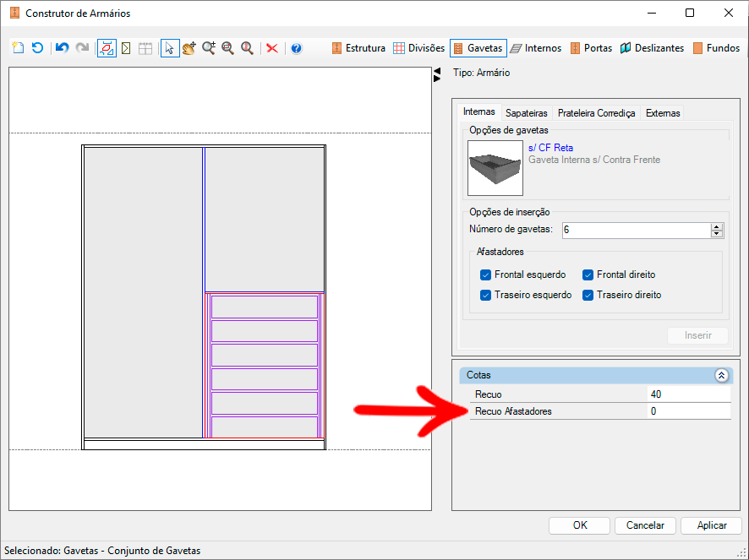Switch to the Prateleira Corrediça tab
The height and width of the screenshot is (560, 749).
596,113
